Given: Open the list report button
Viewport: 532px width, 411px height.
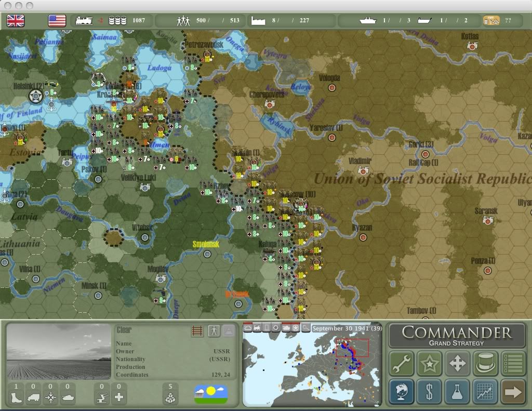Looking at the screenshot, I should click(513, 363).
